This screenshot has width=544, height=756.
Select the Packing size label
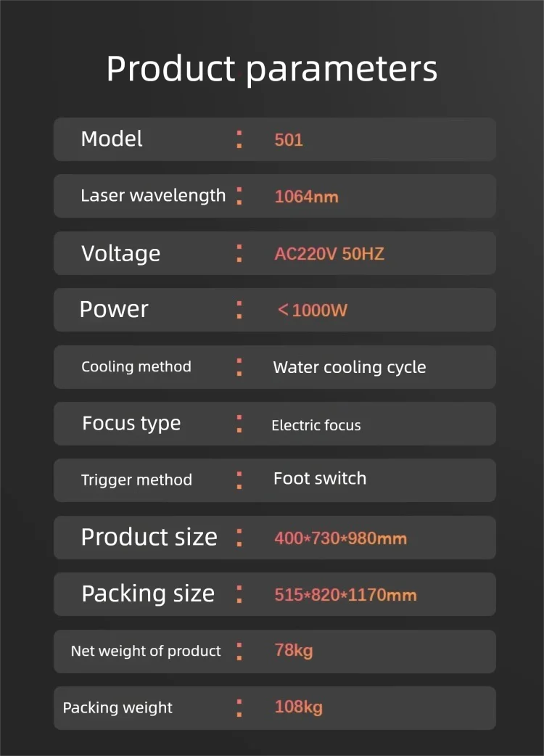[x=148, y=594]
